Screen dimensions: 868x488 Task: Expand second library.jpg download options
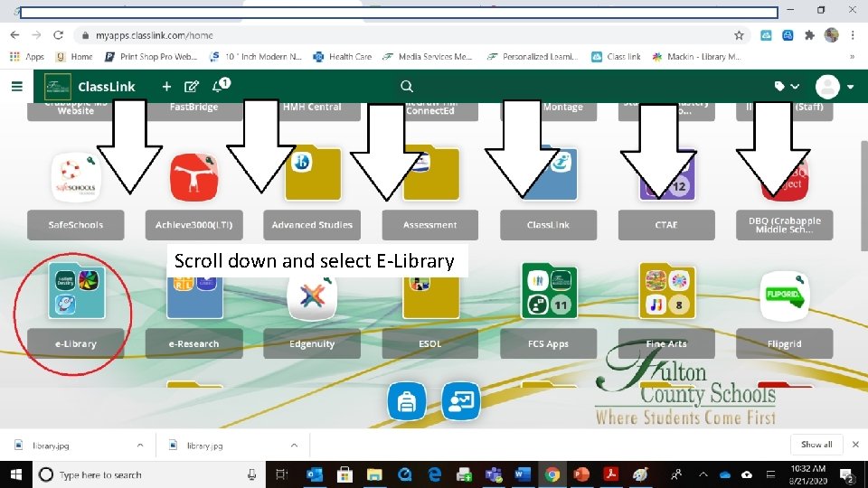294,445
